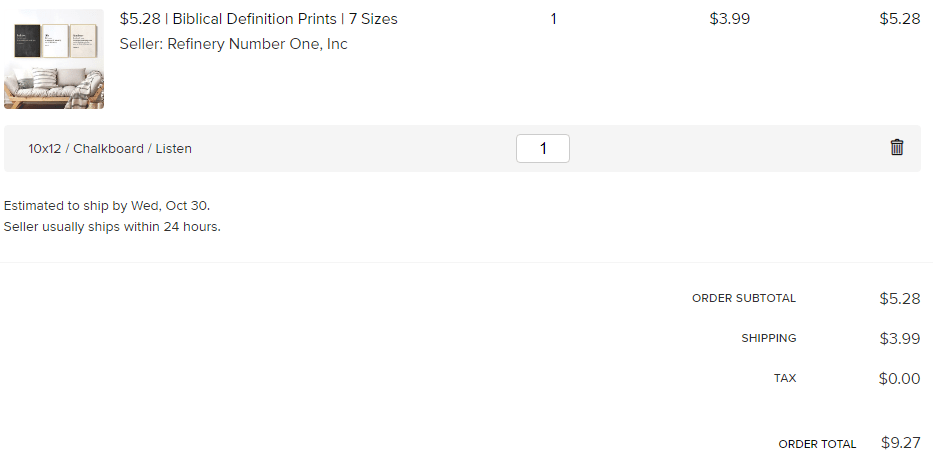Click the $5.28 order subtotal amount
Viewport: 933px width, 458px height.
coord(900,299)
